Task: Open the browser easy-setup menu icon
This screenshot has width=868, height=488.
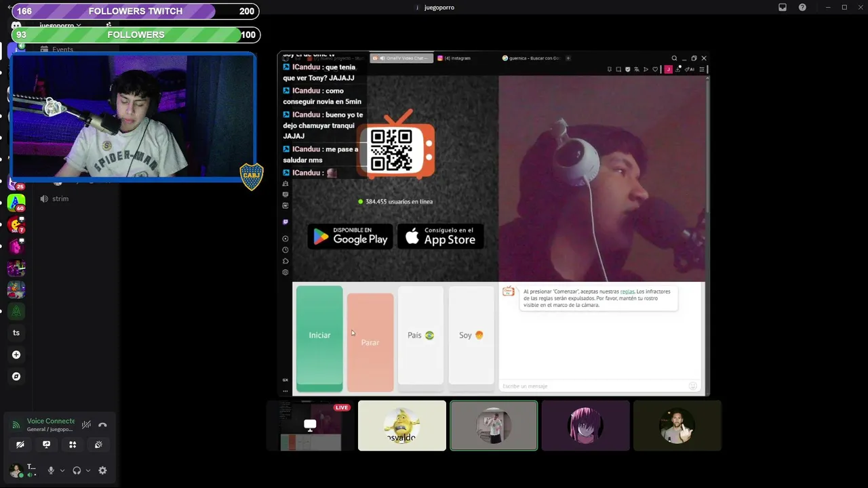Action: click(702, 69)
